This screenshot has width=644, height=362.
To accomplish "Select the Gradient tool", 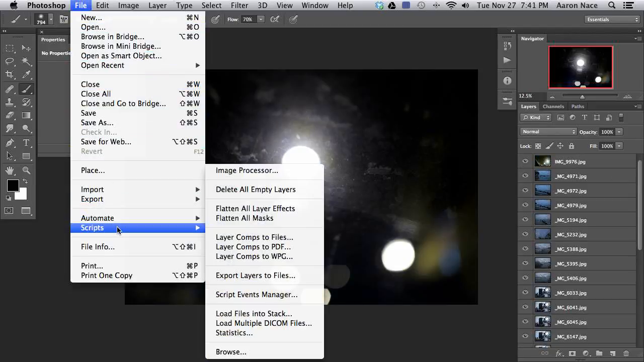I will (x=26, y=116).
